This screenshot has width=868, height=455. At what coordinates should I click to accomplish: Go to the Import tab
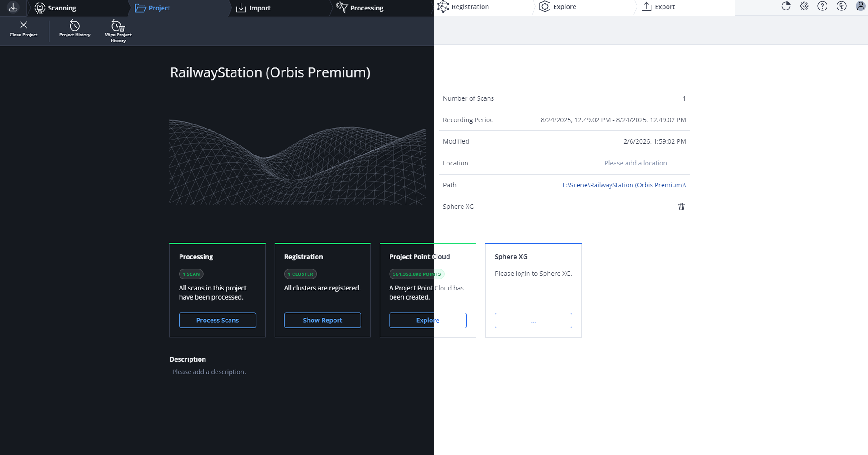[x=254, y=8]
